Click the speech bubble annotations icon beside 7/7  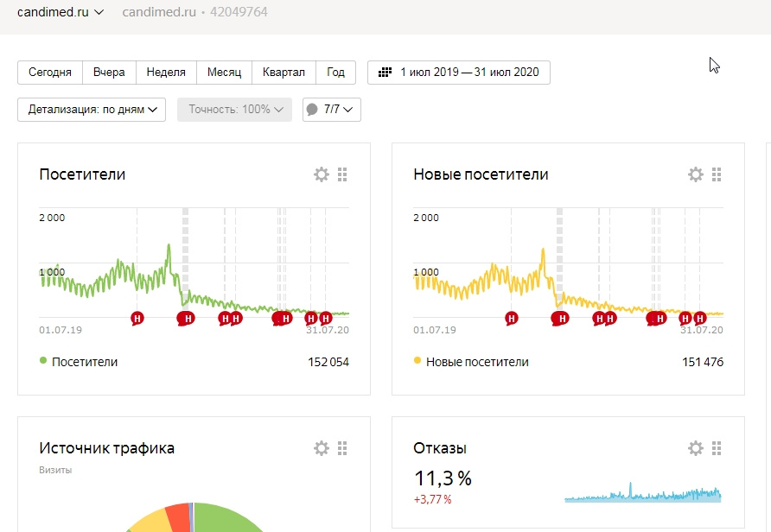point(312,110)
